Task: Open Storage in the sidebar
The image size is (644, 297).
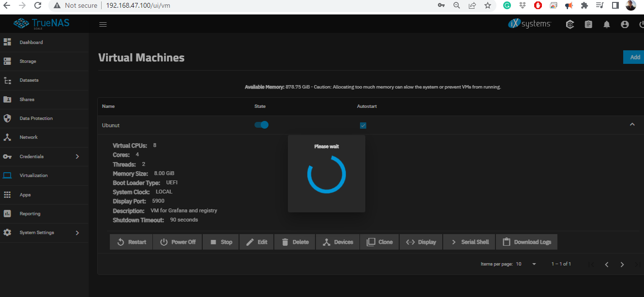Action: (x=44, y=61)
